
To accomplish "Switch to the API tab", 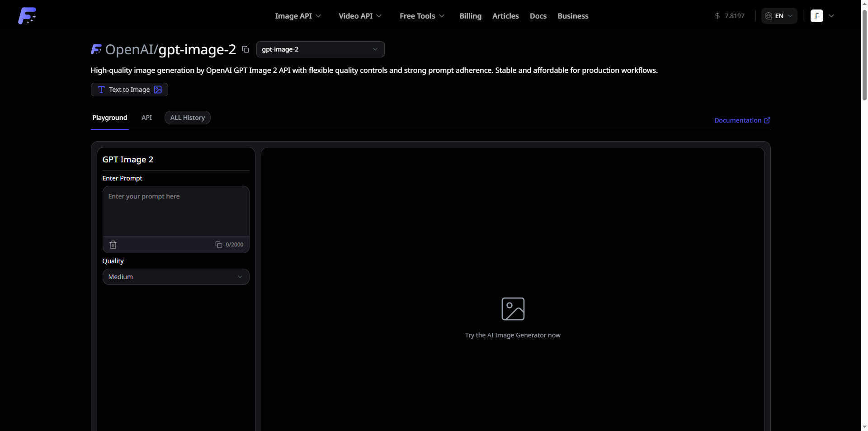I will pyautogui.click(x=146, y=118).
